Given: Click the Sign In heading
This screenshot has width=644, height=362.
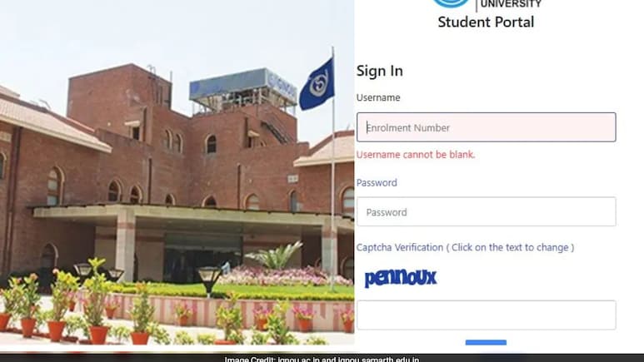Looking at the screenshot, I should (380, 71).
